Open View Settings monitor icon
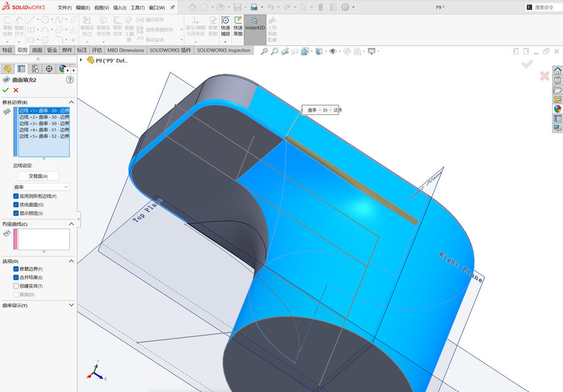 pos(372,51)
